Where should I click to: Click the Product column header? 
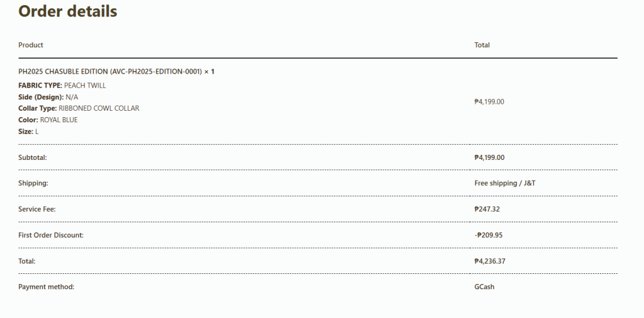(x=31, y=45)
